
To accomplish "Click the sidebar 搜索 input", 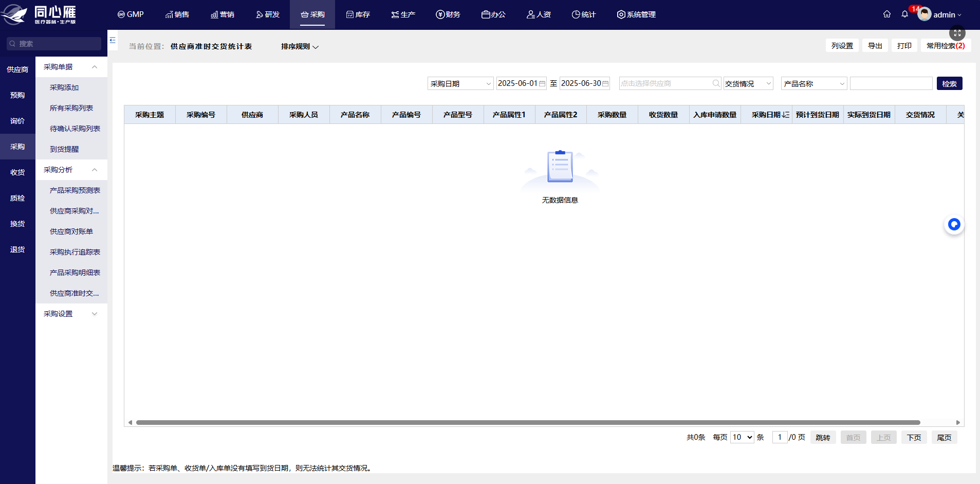I will [54, 44].
